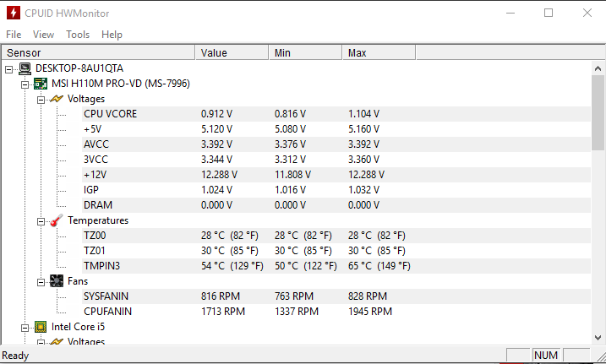606x364 pixels.
Task: Select the CPUFANIN fan row
Action: coord(107,312)
